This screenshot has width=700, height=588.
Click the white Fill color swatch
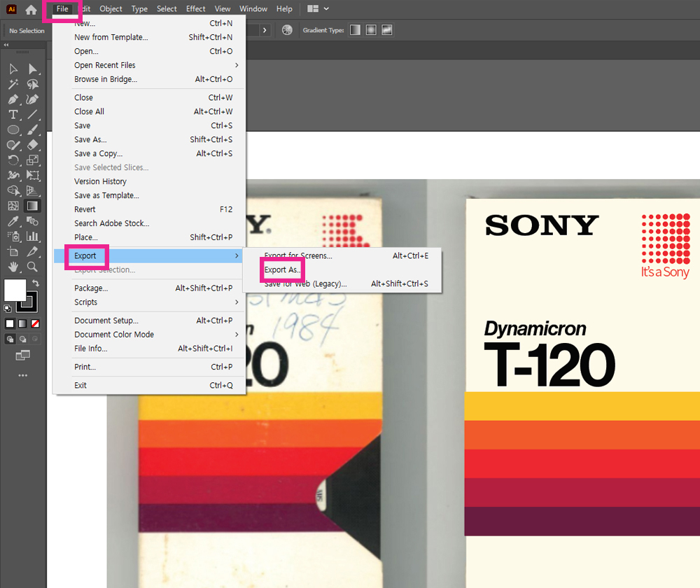[x=15, y=290]
